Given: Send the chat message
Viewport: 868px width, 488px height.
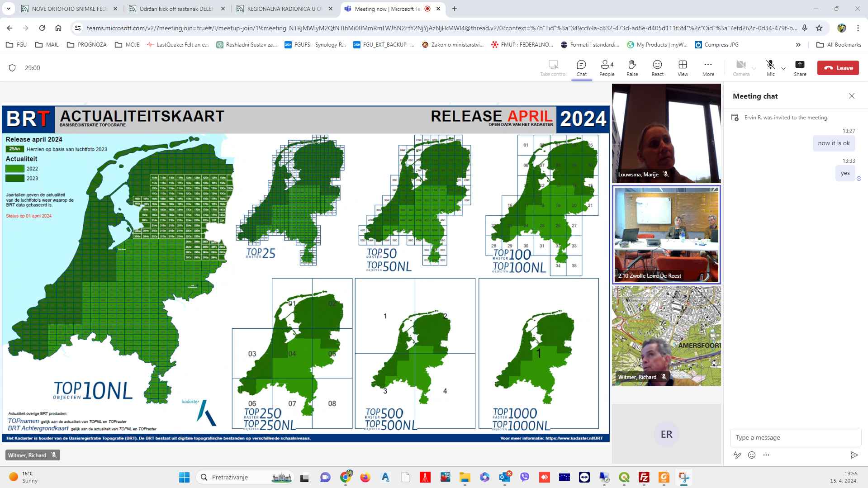Looking at the screenshot, I should point(854,455).
